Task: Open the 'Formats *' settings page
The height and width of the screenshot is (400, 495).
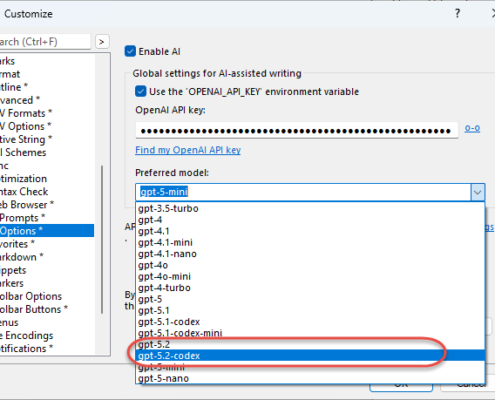Action: pyautogui.click(x=47, y=113)
